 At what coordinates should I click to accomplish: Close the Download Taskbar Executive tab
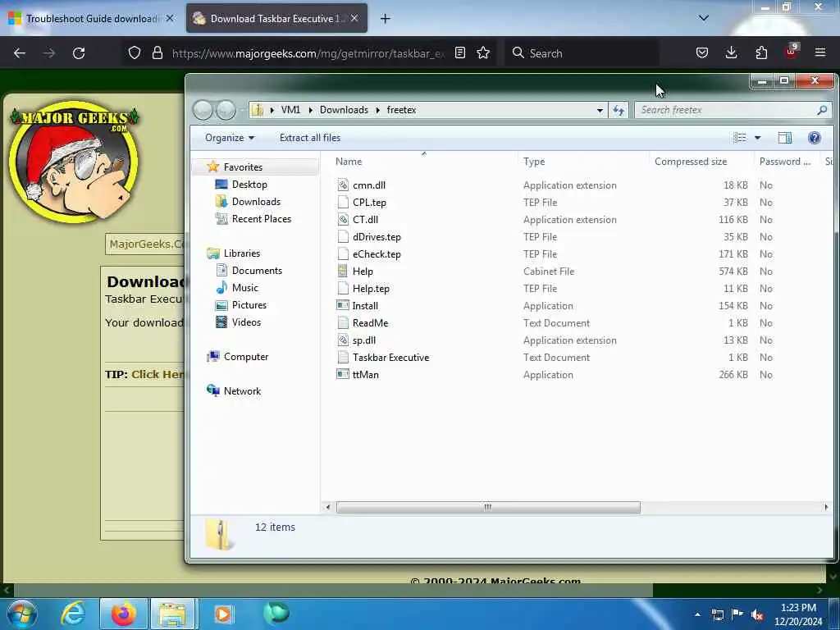click(354, 18)
